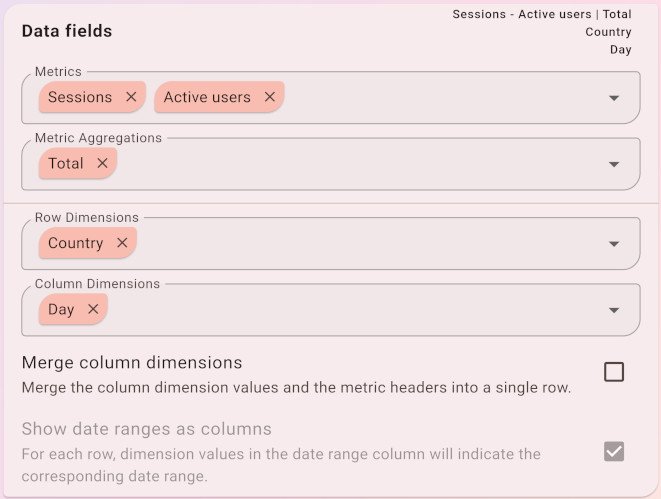Screen dimensions: 661x499
Task: Remove the Day column dimension chip
Action: (x=93, y=309)
